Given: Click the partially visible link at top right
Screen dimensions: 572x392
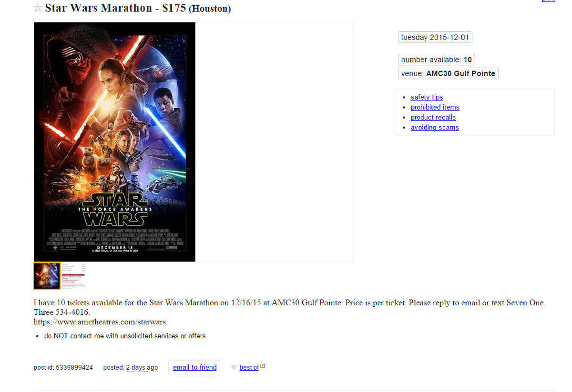Looking at the screenshot, I should pos(548,1).
